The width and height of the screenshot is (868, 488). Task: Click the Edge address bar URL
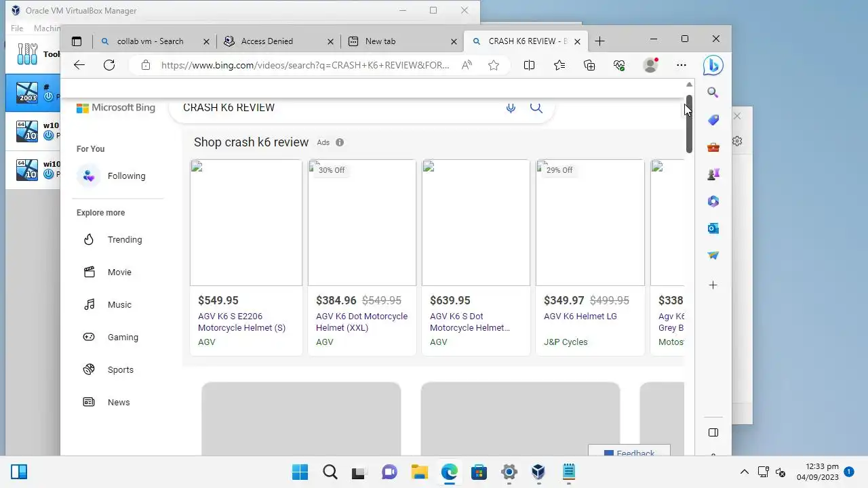click(305, 65)
